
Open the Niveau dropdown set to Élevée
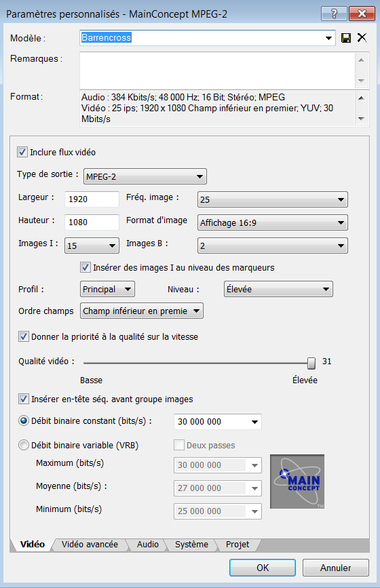278,289
